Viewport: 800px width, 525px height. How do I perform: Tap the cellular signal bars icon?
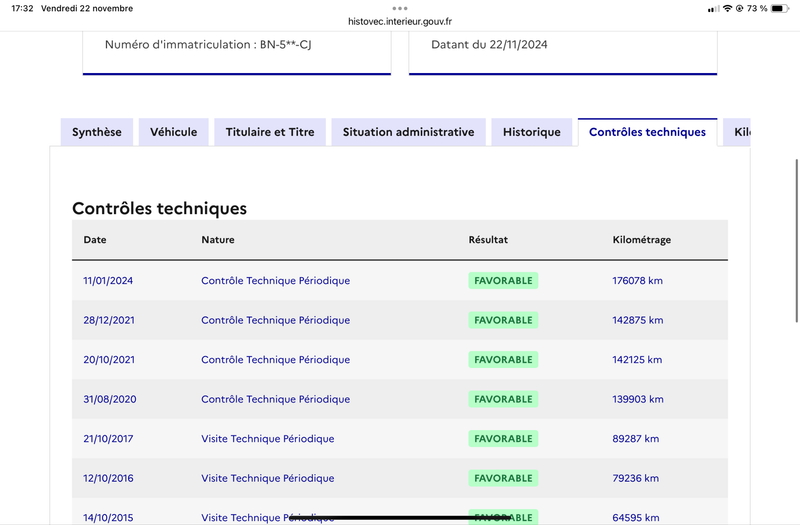pos(714,9)
